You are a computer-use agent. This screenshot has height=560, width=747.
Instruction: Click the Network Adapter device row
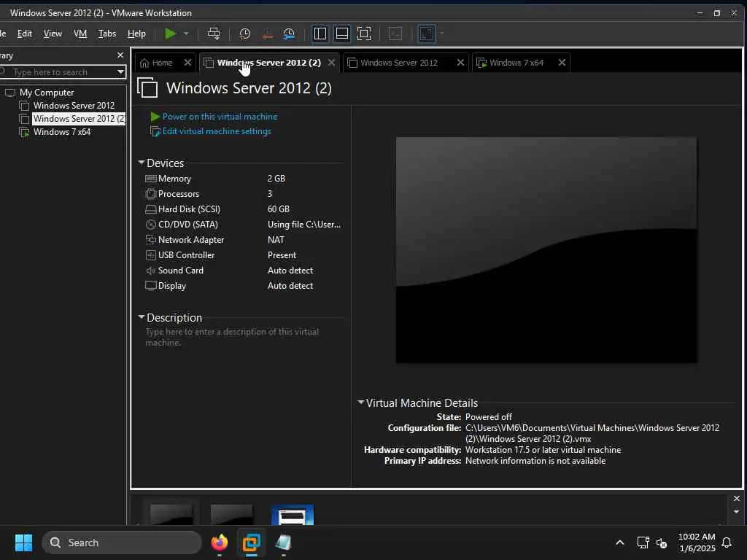pyautogui.click(x=243, y=239)
